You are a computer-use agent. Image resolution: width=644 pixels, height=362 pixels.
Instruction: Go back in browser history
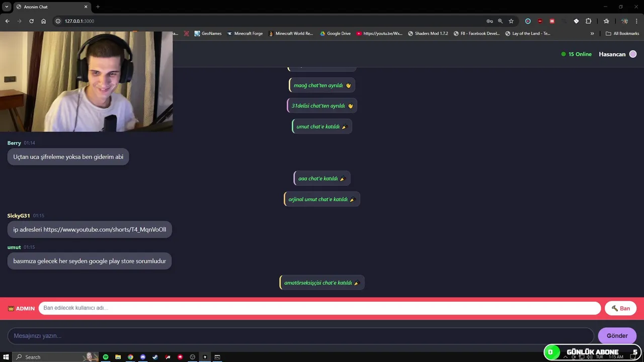[x=7, y=21]
